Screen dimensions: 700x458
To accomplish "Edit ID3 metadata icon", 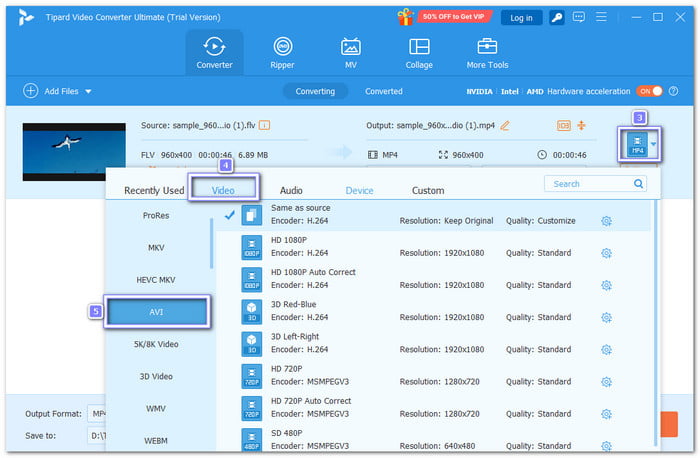I will [563, 125].
